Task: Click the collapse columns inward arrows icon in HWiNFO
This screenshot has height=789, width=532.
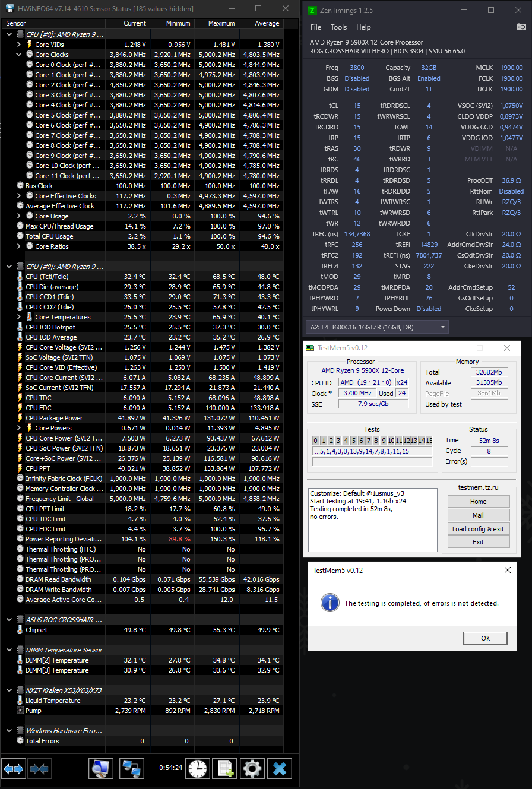Action: click(39, 768)
